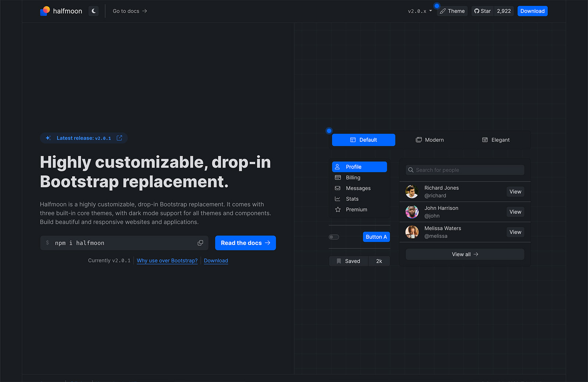Select Stats in the demo sidebar

click(359, 199)
